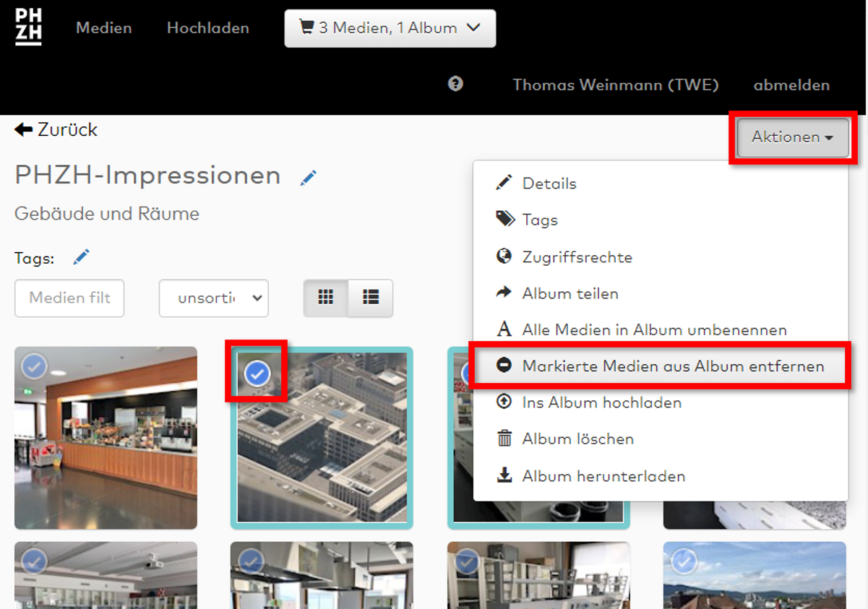Click pencil icon beside PHZH-Impressionen title
The height and width of the screenshot is (609, 868).
click(309, 177)
